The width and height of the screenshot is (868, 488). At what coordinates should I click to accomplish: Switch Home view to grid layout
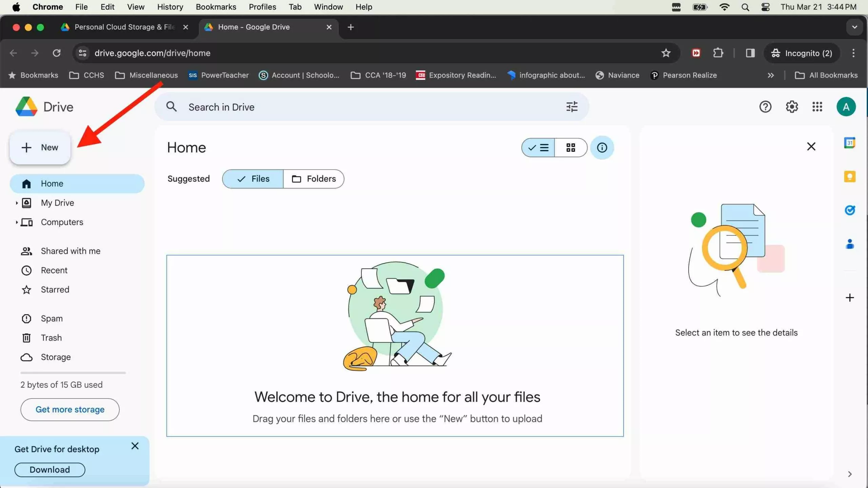(x=571, y=147)
